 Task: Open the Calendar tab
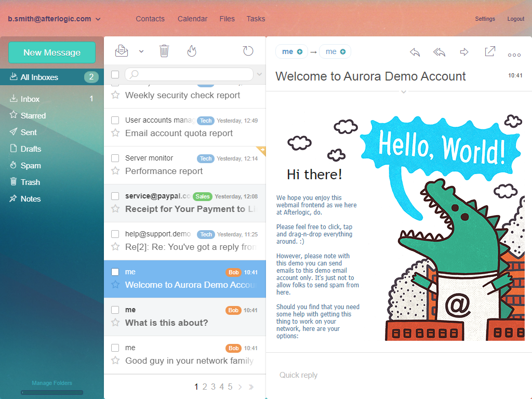pos(192,19)
